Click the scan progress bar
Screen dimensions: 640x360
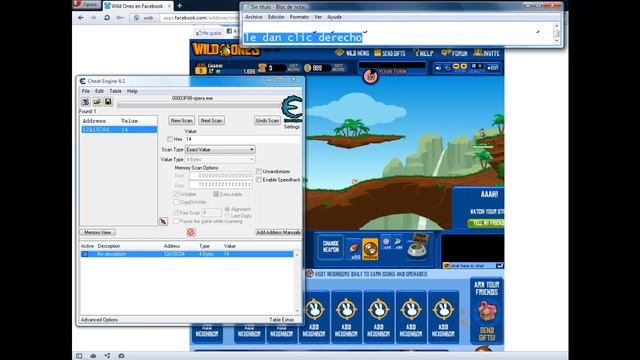[200, 105]
